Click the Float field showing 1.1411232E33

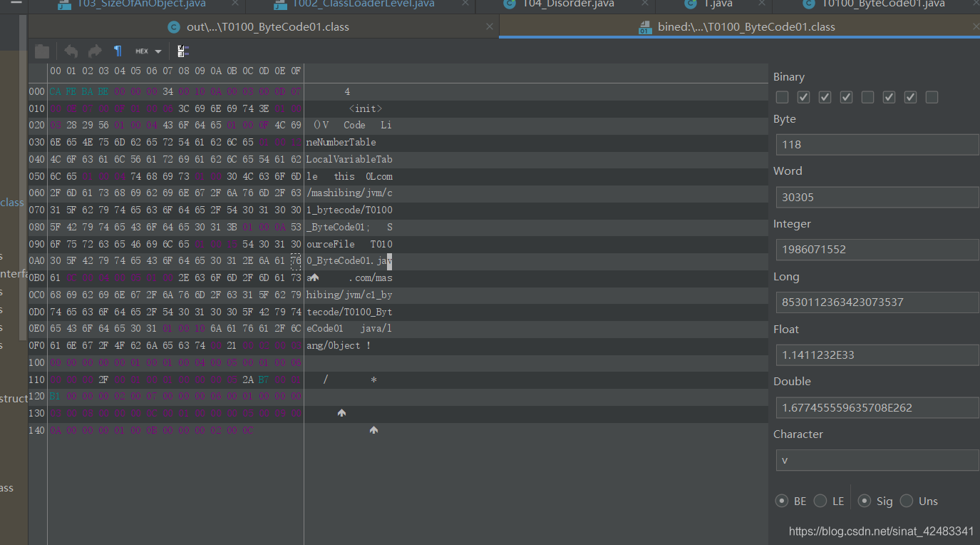click(877, 355)
